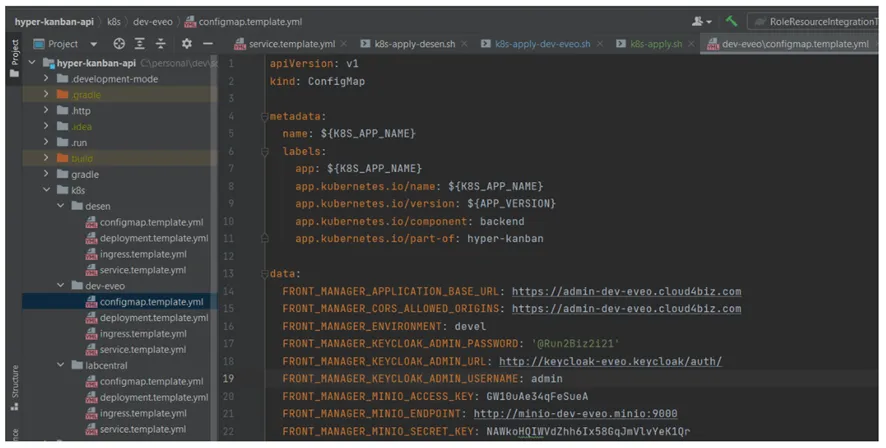Click the .development-mode folder name

click(115, 79)
